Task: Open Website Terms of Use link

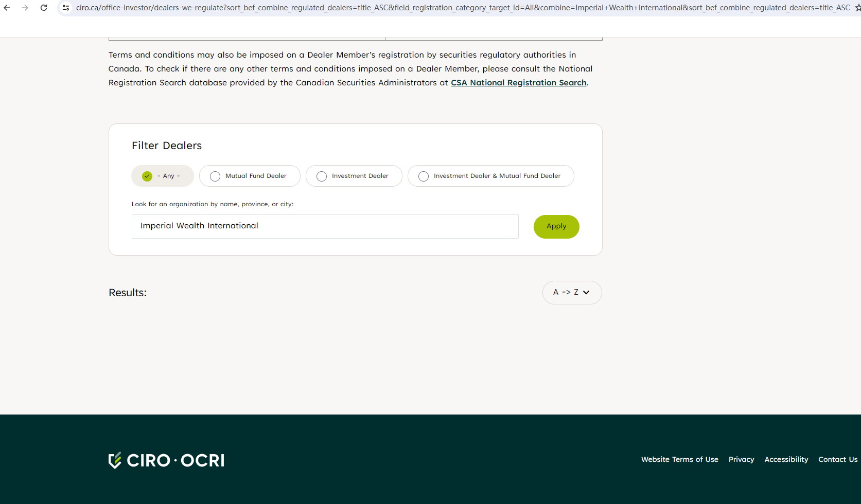Action: coord(680,460)
